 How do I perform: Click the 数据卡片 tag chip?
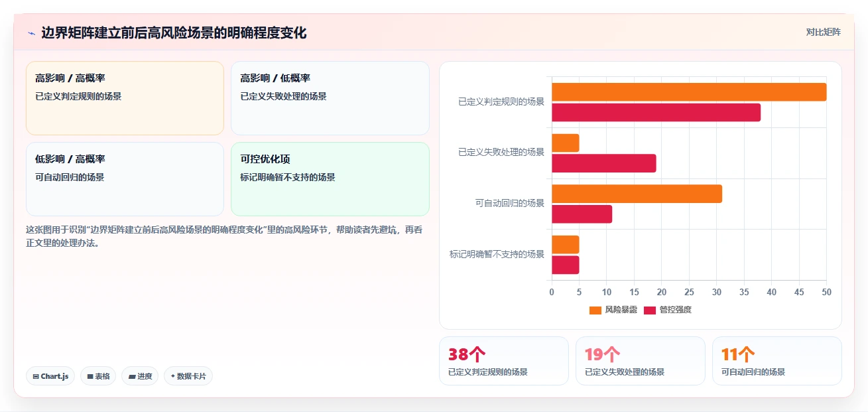[x=188, y=376]
